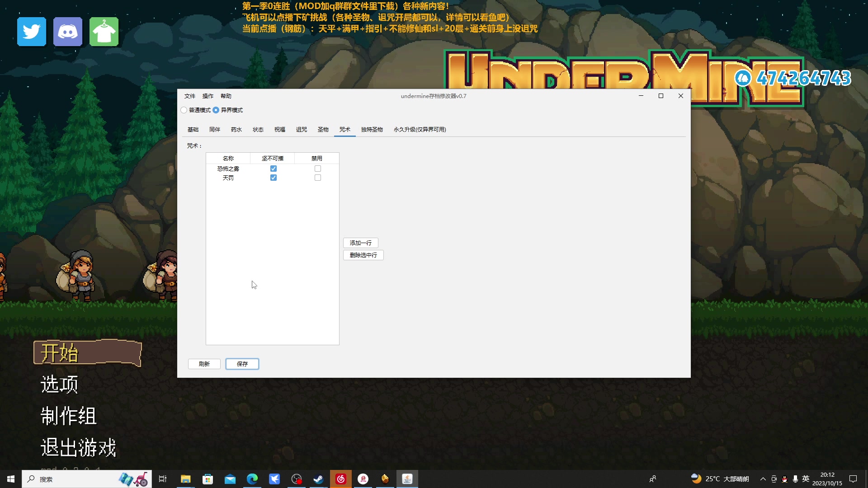Click the 坚不可摧 column header
Image resolution: width=868 pixels, height=488 pixels.
click(x=273, y=159)
